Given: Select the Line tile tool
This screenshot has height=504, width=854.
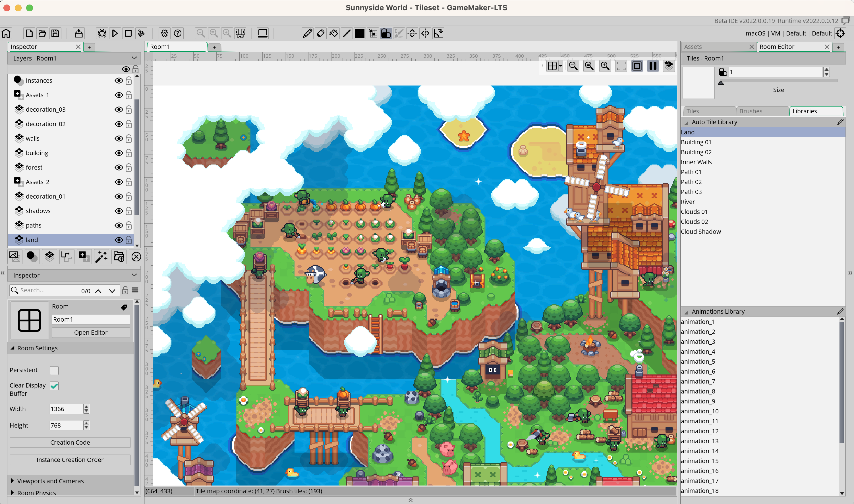Looking at the screenshot, I should click(x=347, y=33).
